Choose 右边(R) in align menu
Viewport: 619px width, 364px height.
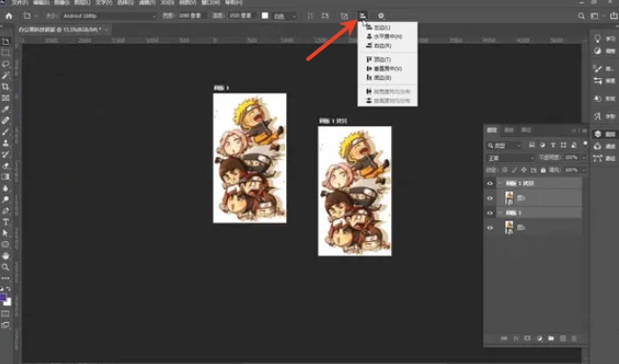coord(387,46)
